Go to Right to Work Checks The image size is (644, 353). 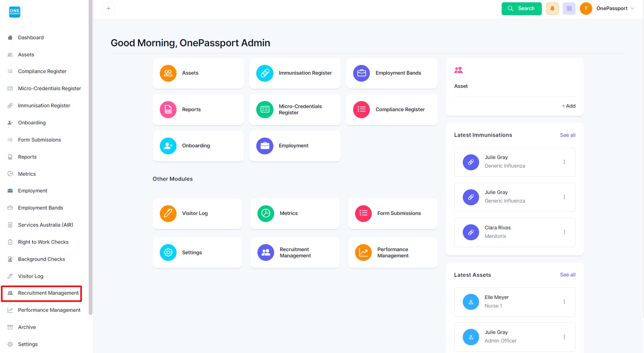(43, 242)
